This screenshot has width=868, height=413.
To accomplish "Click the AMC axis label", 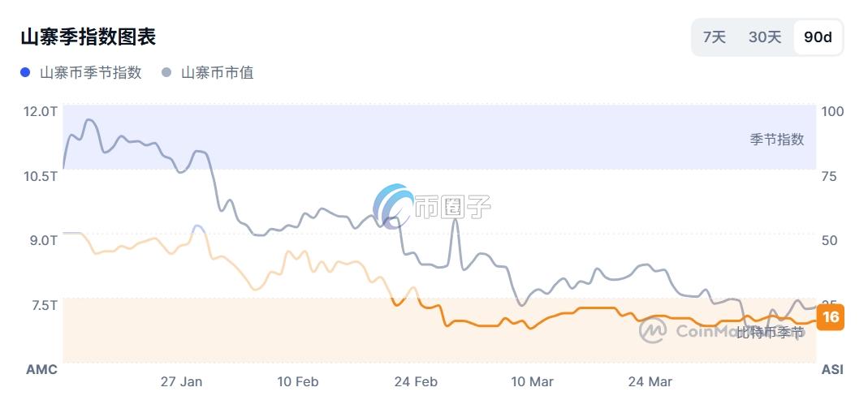I will tap(41, 370).
